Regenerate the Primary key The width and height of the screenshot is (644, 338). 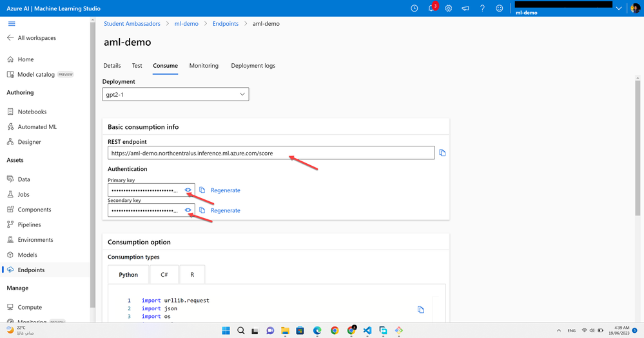tap(226, 190)
